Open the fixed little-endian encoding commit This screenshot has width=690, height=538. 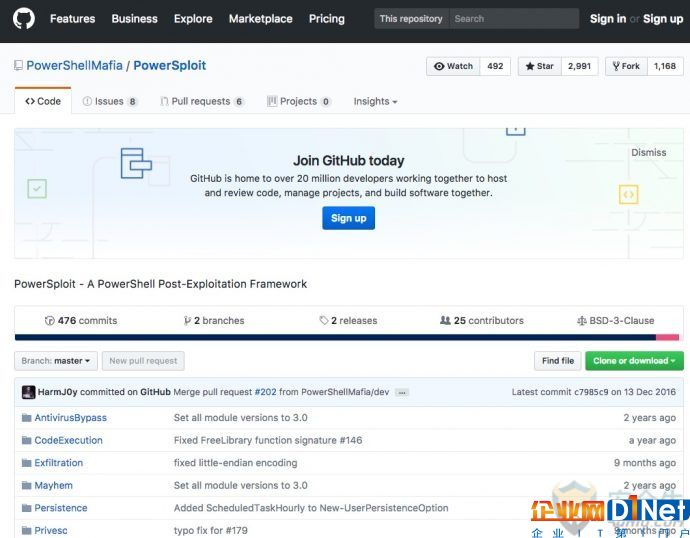click(x=235, y=463)
